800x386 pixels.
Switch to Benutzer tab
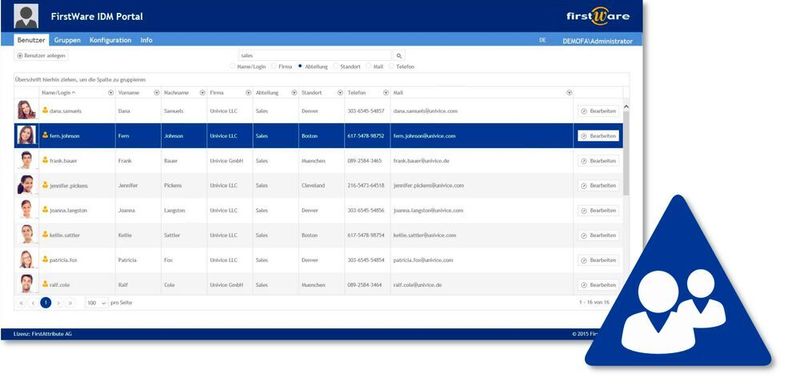[x=31, y=40]
